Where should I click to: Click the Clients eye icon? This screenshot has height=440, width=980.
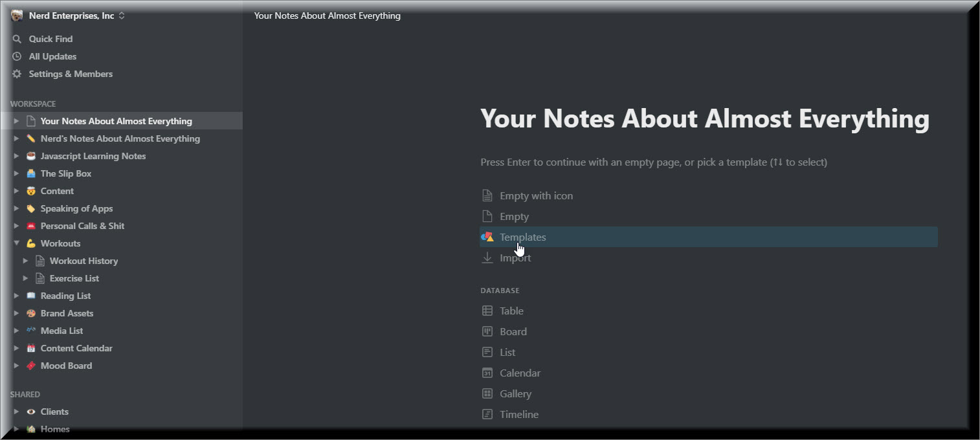[x=30, y=412]
